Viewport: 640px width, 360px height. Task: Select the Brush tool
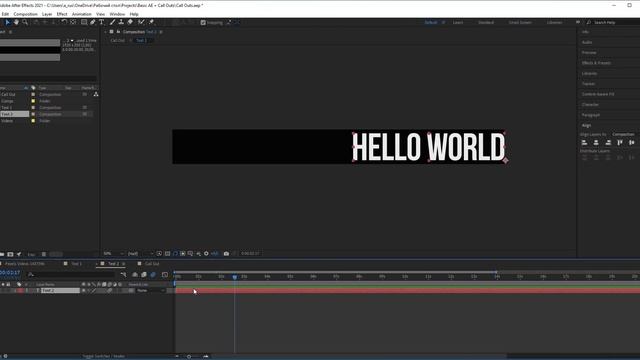pyautogui.click(x=112, y=22)
